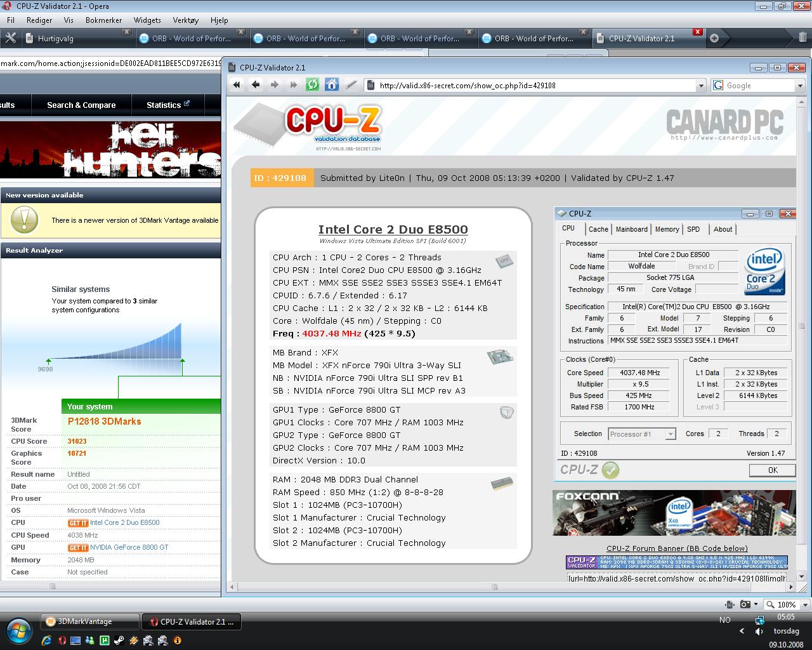Click the Opera camera view icon
This screenshot has height=650, width=812.
[745, 604]
